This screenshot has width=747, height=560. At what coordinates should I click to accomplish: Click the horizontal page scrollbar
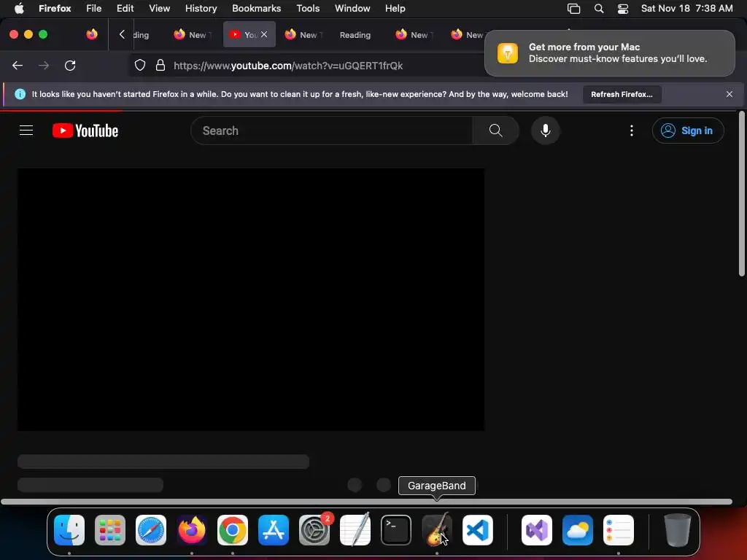(x=366, y=502)
